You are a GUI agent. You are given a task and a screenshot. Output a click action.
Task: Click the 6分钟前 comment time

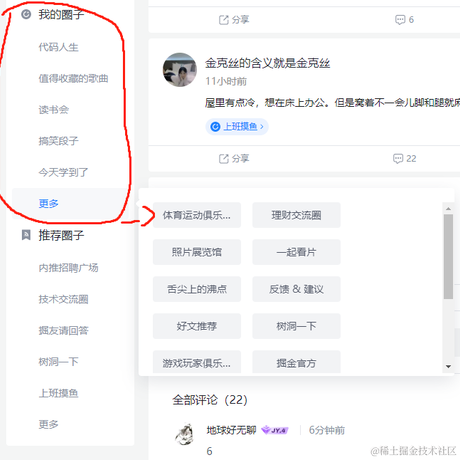(x=327, y=430)
